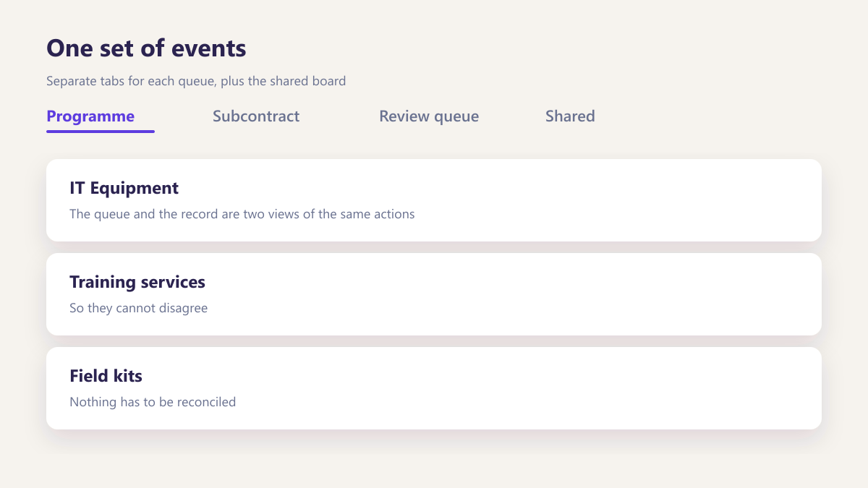This screenshot has width=868, height=488.
Task: Select the Review queue tab
Action: (429, 116)
